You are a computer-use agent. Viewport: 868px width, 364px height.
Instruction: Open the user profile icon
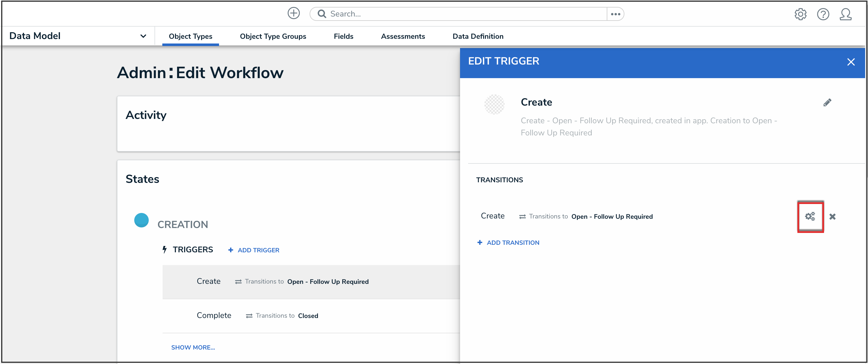[x=845, y=14]
